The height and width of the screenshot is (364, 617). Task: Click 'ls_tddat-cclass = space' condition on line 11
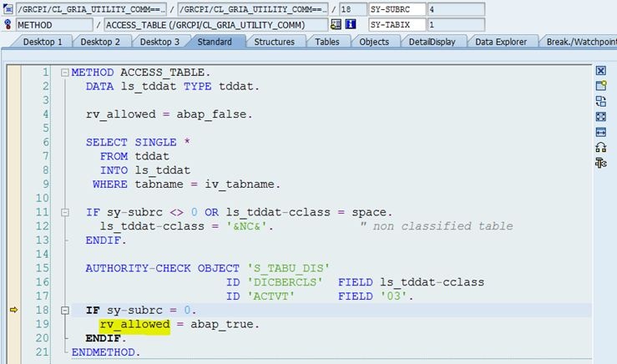(x=306, y=213)
